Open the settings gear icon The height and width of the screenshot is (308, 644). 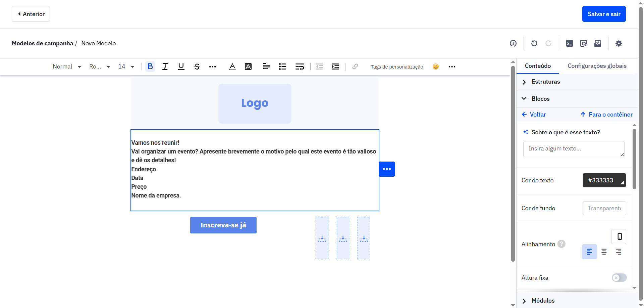pyautogui.click(x=619, y=43)
